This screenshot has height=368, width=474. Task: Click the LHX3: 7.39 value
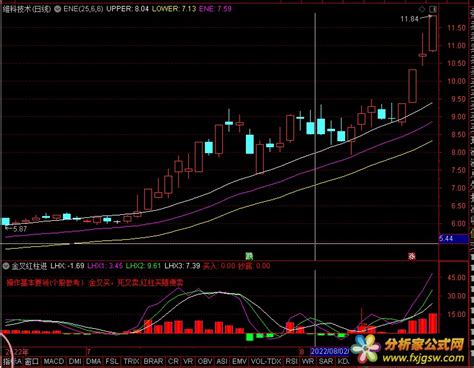pos(182,266)
